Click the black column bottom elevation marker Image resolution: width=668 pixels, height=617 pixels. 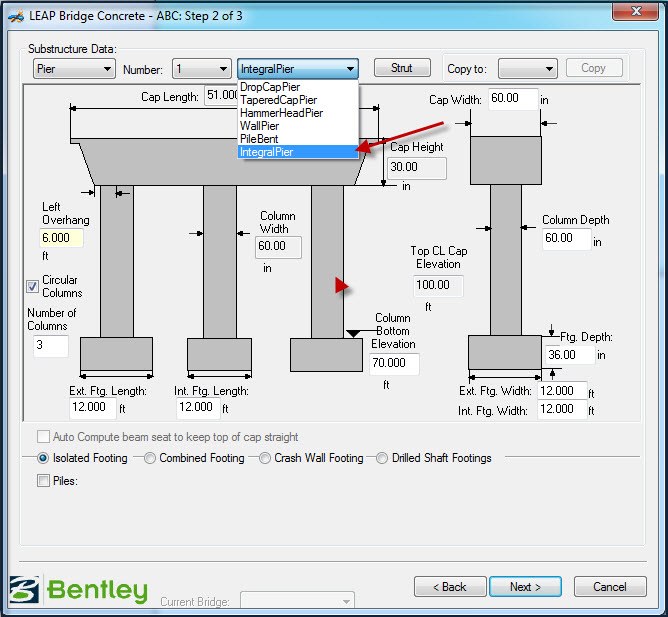[353, 333]
